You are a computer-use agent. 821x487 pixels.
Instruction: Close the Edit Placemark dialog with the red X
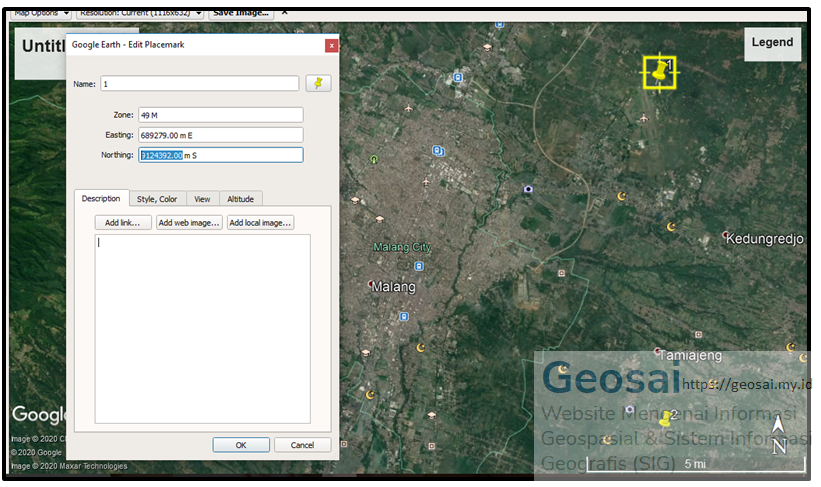click(331, 46)
